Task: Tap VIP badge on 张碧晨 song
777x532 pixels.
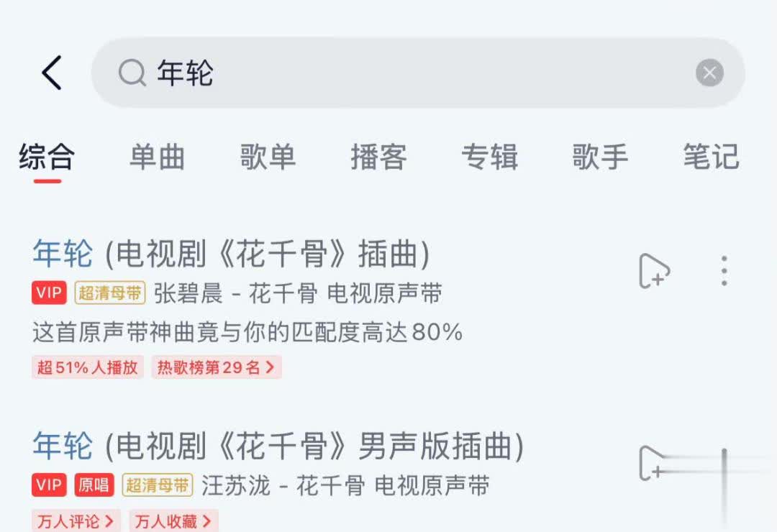Action: click(x=49, y=293)
